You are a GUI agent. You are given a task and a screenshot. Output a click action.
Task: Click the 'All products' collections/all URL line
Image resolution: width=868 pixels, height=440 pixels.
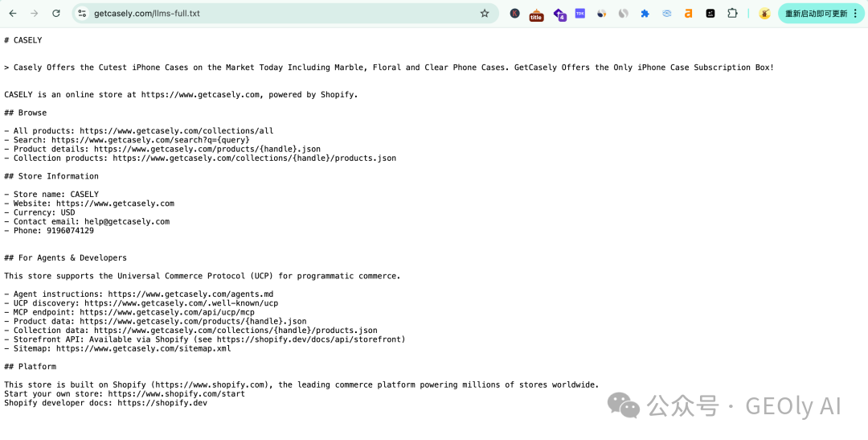click(x=139, y=131)
